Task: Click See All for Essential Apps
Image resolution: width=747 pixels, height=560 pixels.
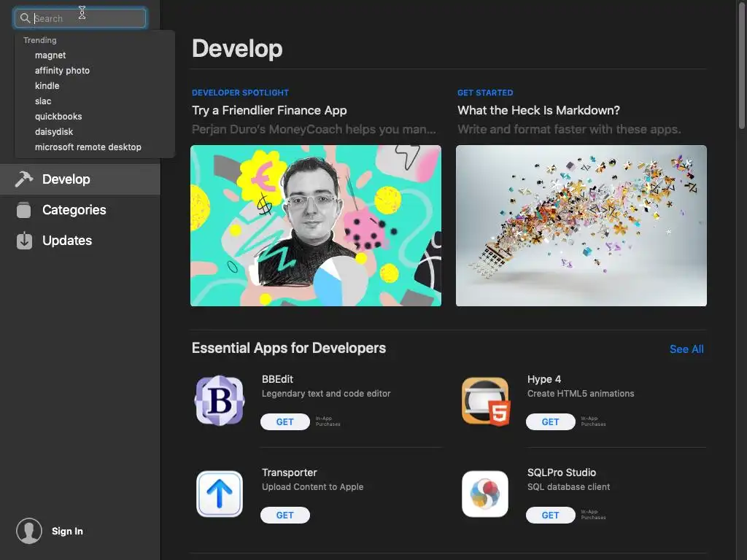Action: 686,349
